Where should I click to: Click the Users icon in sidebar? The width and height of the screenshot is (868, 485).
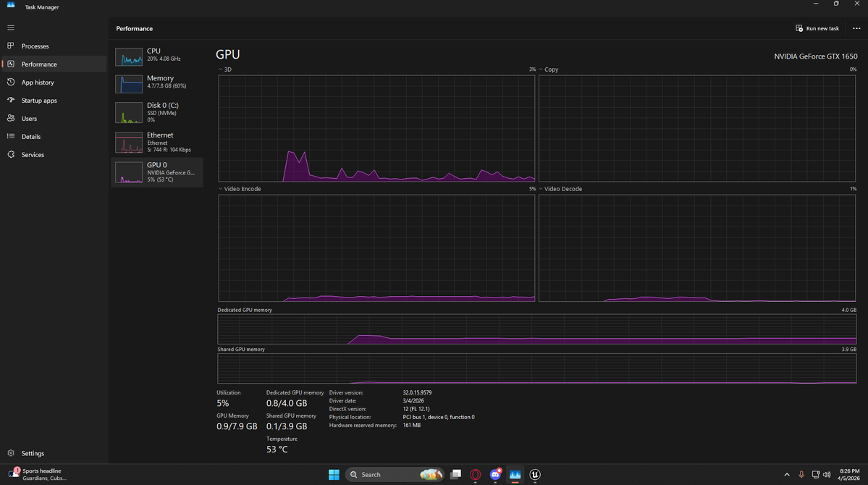click(11, 119)
